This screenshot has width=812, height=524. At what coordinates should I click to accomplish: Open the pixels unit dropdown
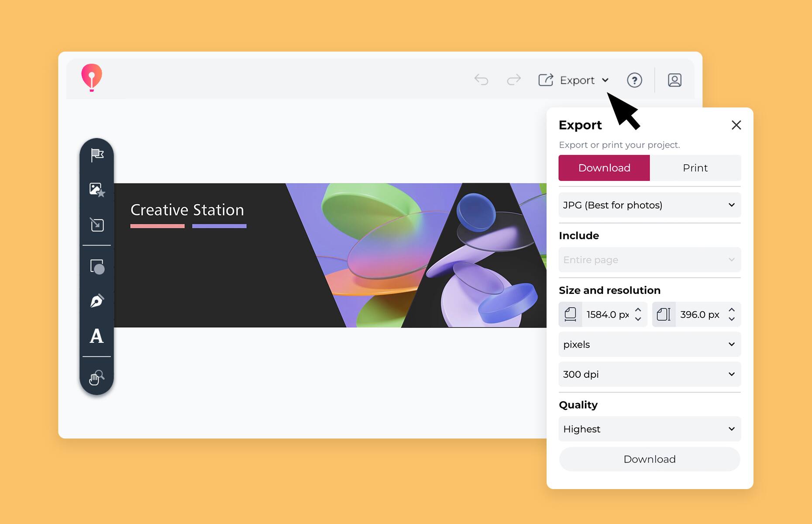[x=649, y=345]
